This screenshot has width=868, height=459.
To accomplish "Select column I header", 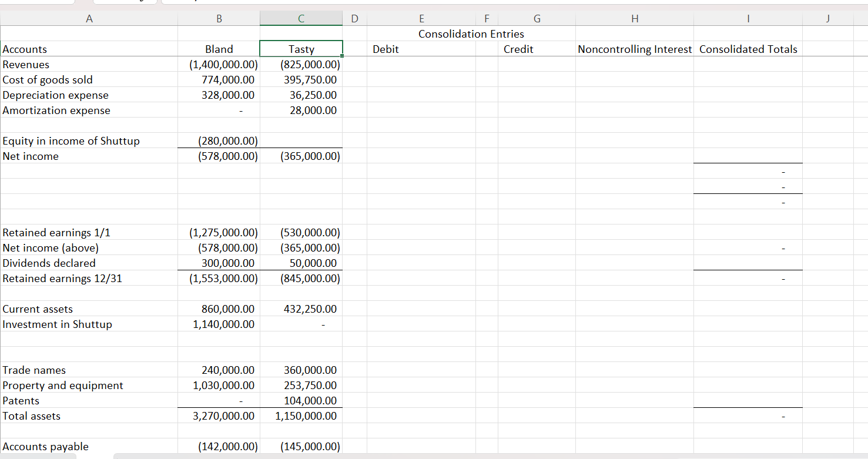I will [x=748, y=19].
